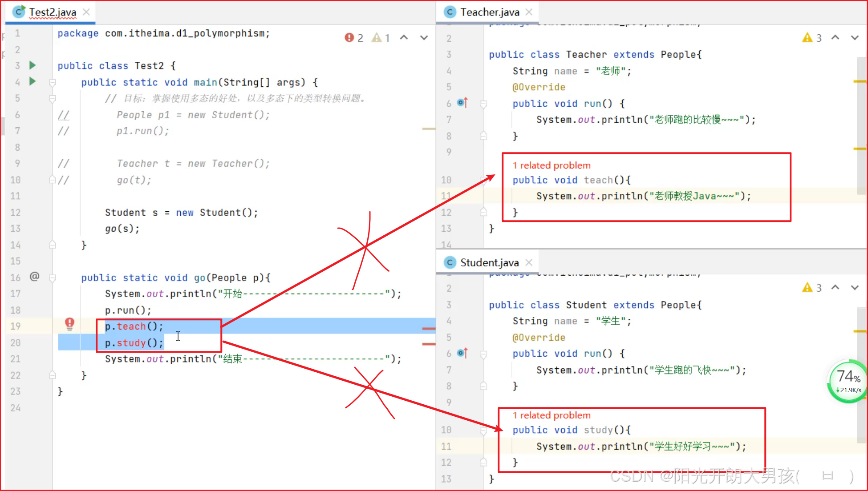Close the Teacher.java tab
The height and width of the screenshot is (491, 868).
pyautogui.click(x=529, y=12)
